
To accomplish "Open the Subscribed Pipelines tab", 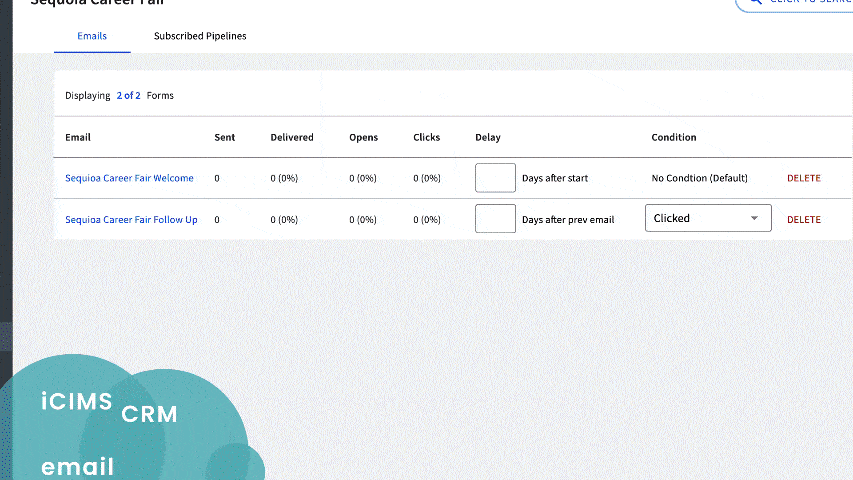I will pos(200,36).
